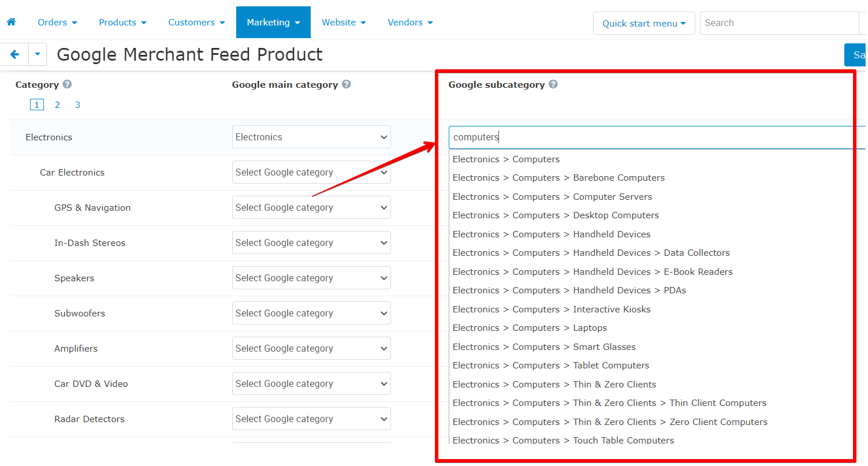
Task: Open Google category dropdown for Speakers
Action: pyautogui.click(x=311, y=278)
